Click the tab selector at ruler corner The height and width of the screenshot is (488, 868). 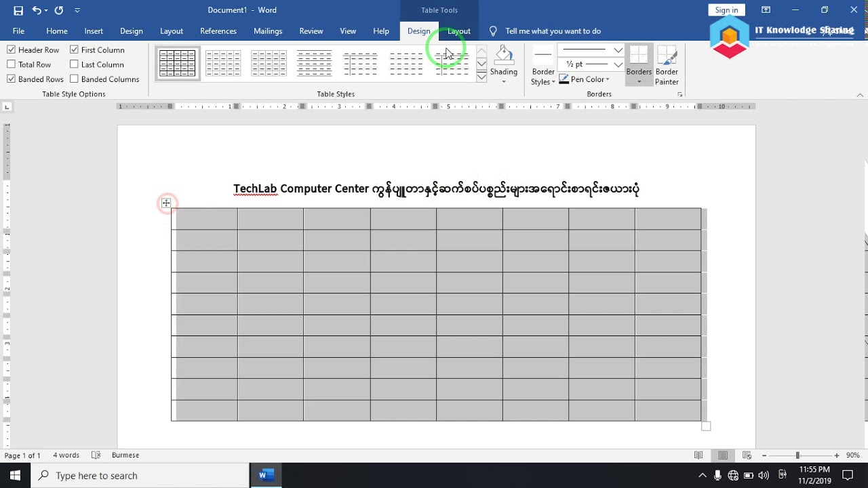[x=7, y=106]
